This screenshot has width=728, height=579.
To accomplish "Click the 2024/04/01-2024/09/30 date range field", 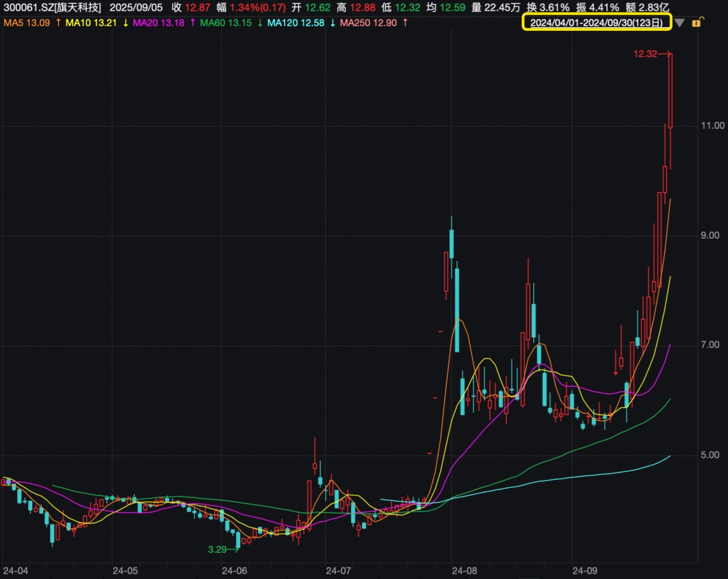I will [596, 23].
